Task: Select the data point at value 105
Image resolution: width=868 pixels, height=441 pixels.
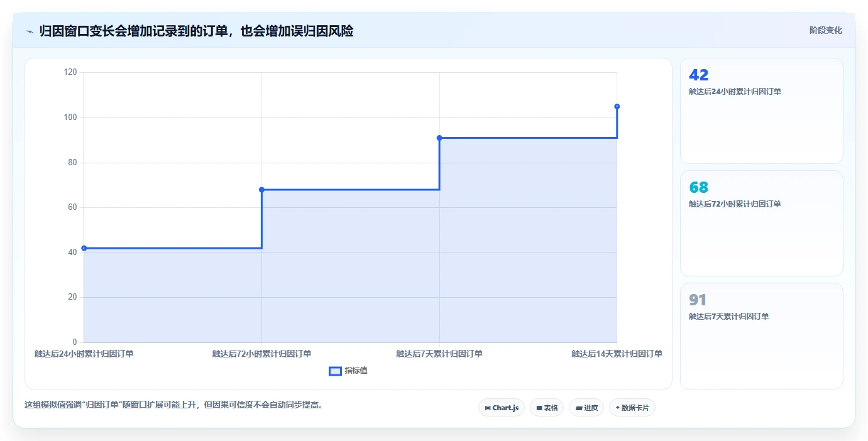Action: (617, 106)
